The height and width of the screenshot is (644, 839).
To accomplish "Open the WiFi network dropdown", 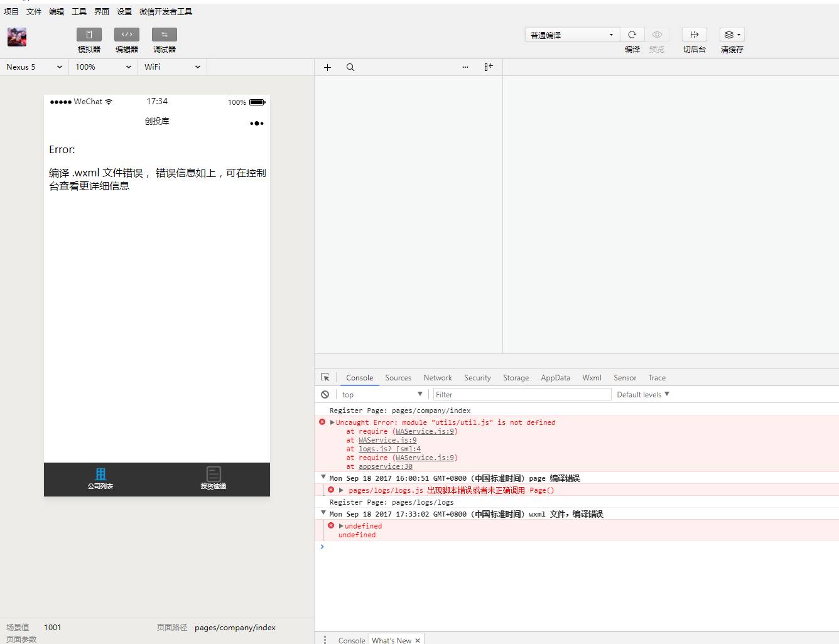I will point(173,67).
